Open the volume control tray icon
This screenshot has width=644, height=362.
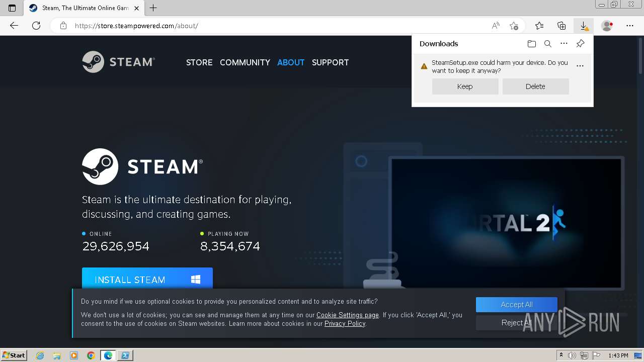pos(572,355)
